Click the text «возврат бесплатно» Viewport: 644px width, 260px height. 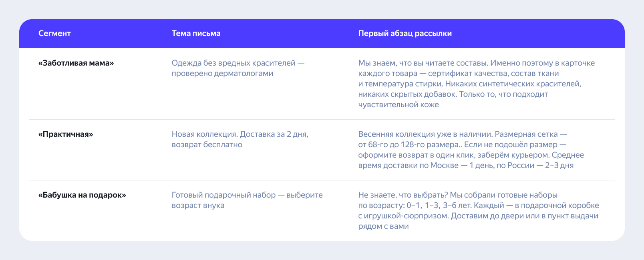[x=207, y=145]
